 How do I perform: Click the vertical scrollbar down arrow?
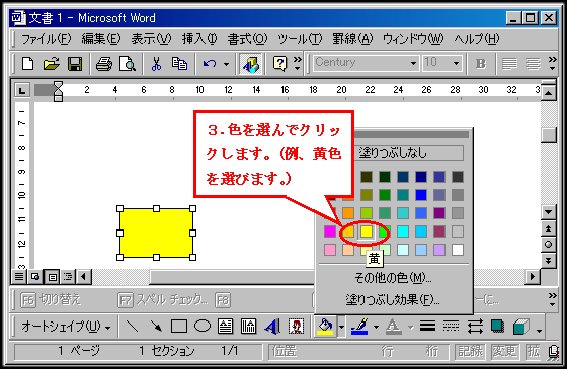coord(549,212)
